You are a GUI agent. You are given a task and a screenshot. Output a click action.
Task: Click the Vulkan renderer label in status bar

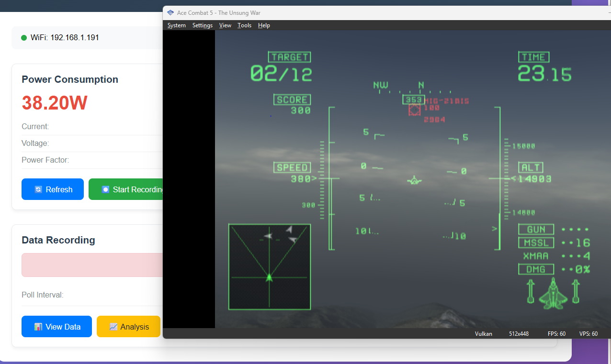click(x=483, y=334)
